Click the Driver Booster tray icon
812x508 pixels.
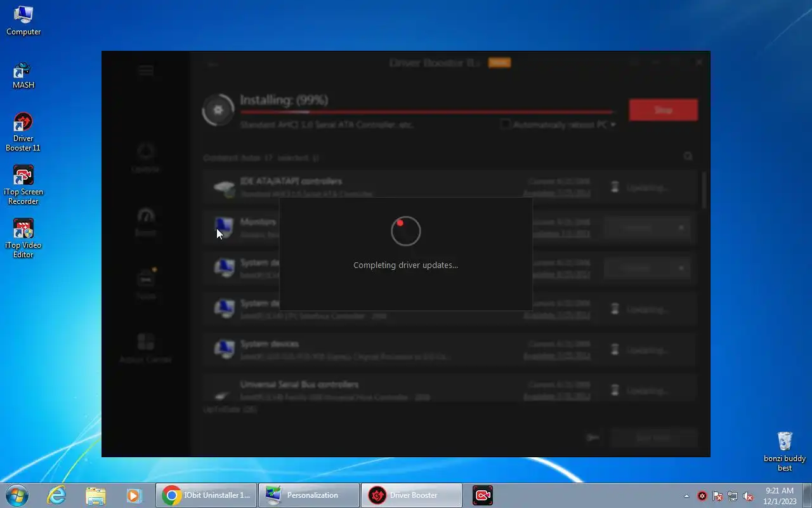coord(702,496)
